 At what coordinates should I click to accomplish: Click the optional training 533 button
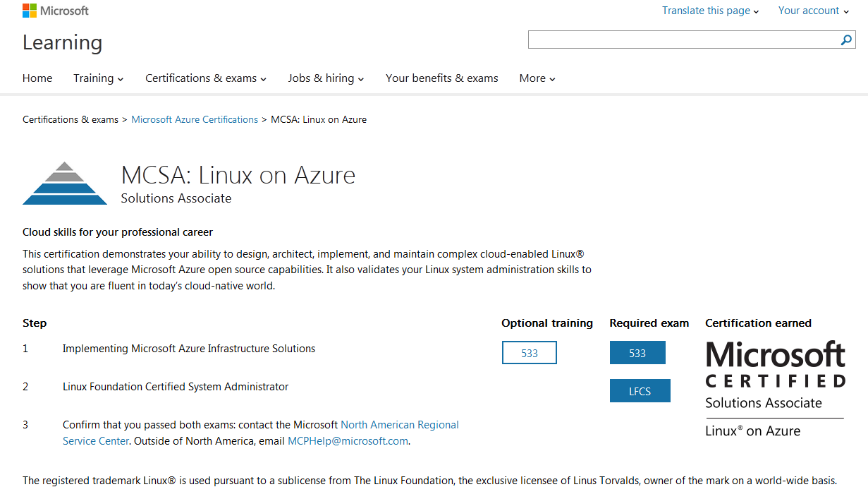point(530,353)
